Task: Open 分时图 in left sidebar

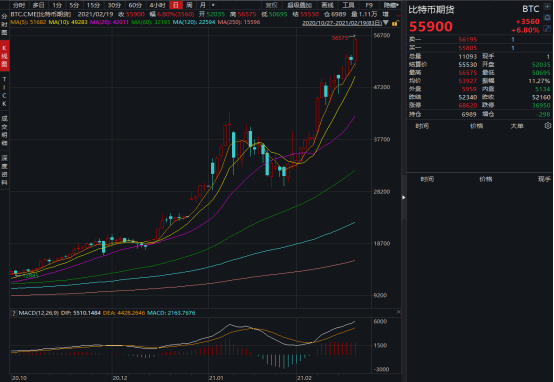Action: (4, 25)
